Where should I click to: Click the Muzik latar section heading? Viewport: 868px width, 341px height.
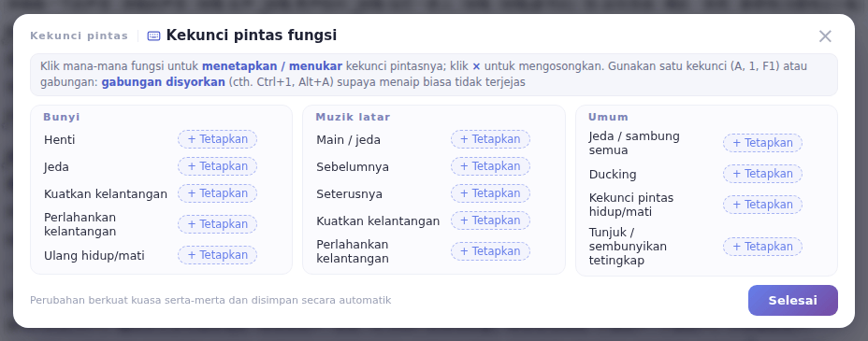click(x=353, y=117)
